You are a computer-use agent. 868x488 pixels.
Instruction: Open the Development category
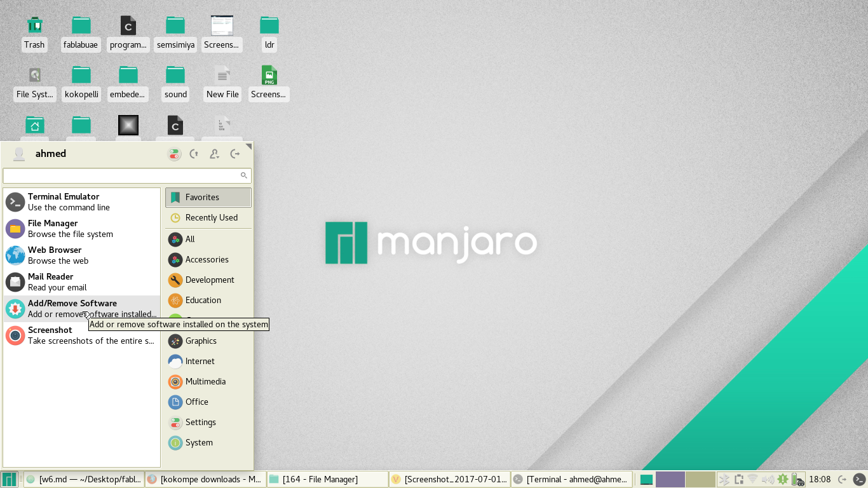(x=208, y=280)
